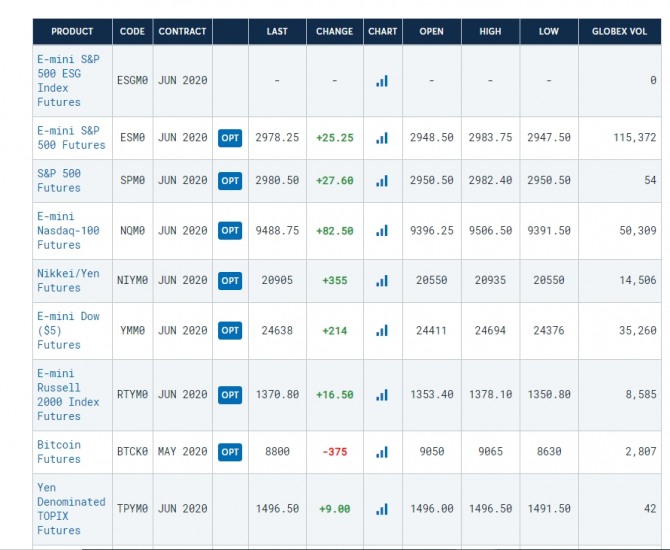Open chart icon for E-mini Dow row
The height and width of the screenshot is (550, 670).
(x=382, y=331)
